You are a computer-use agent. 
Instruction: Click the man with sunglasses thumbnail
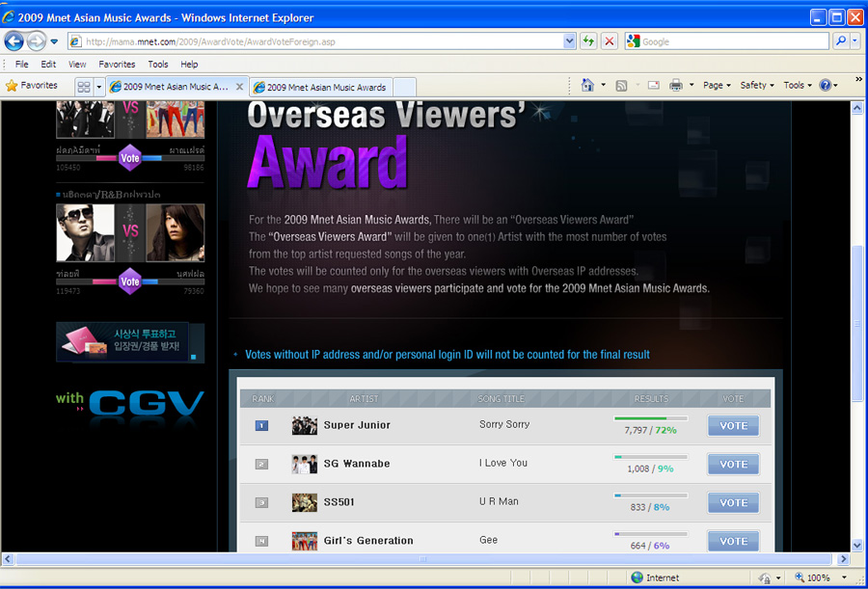(x=85, y=232)
